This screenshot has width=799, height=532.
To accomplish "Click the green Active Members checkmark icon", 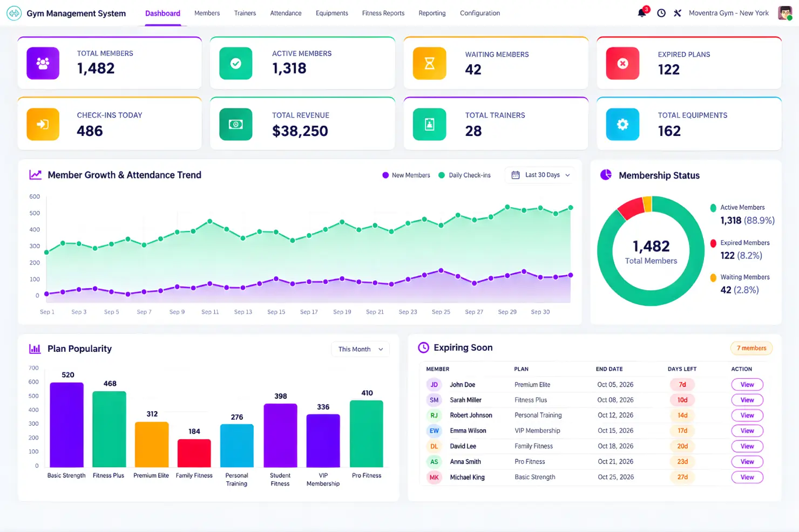I will tap(236, 63).
